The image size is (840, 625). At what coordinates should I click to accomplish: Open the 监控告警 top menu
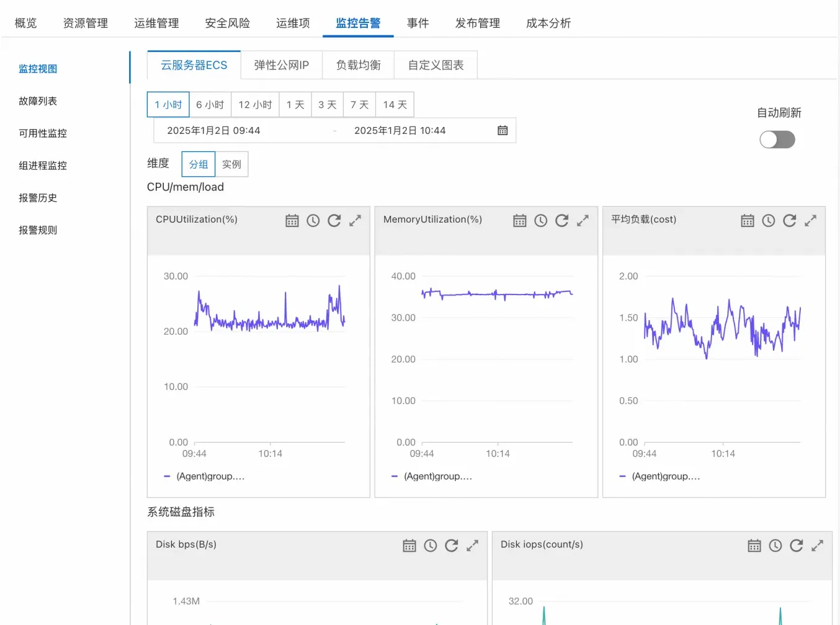[x=358, y=24]
